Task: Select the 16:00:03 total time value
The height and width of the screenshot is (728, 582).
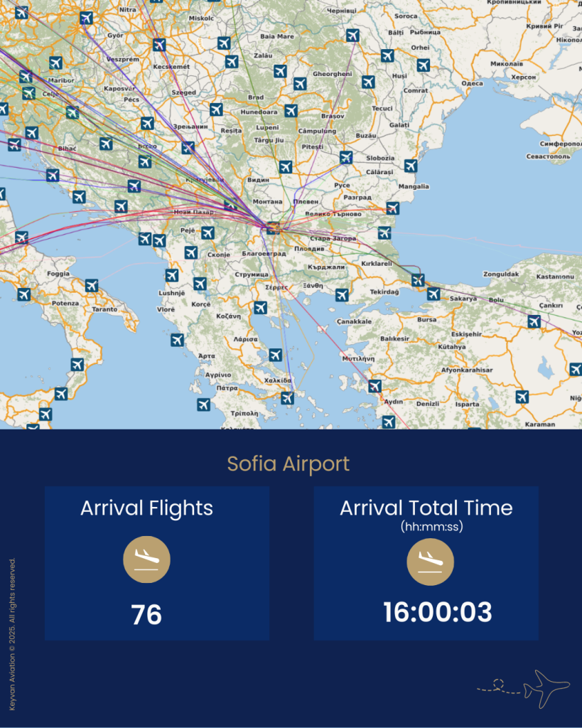Action: (x=438, y=612)
